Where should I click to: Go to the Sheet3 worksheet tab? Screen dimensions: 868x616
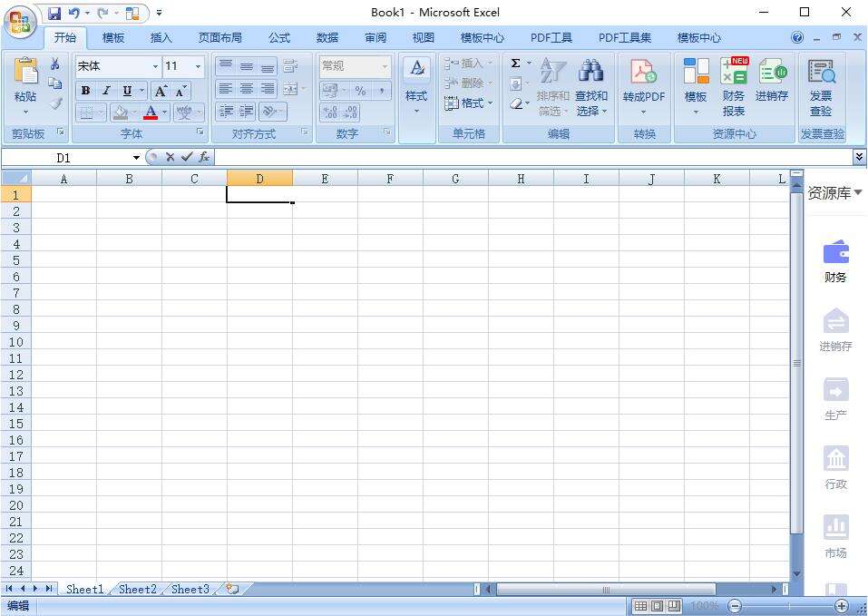(190, 590)
